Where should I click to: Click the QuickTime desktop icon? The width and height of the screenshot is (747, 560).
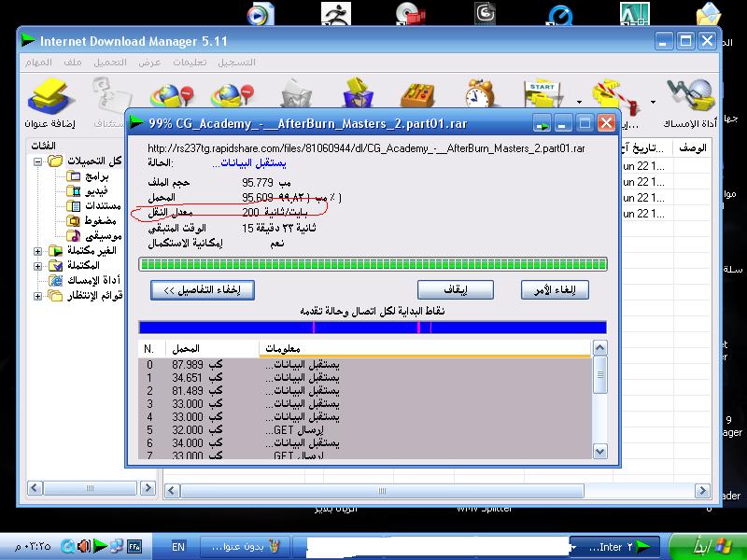(x=561, y=15)
